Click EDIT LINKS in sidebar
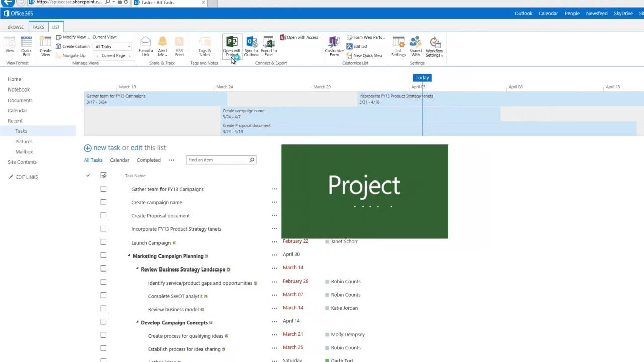This screenshot has height=362, width=644. click(23, 177)
